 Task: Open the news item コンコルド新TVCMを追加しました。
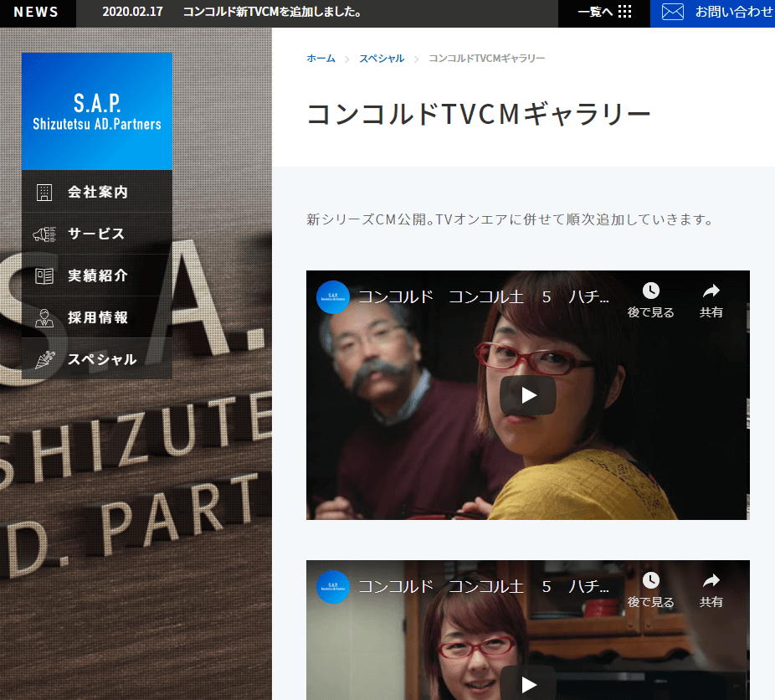(x=272, y=12)
